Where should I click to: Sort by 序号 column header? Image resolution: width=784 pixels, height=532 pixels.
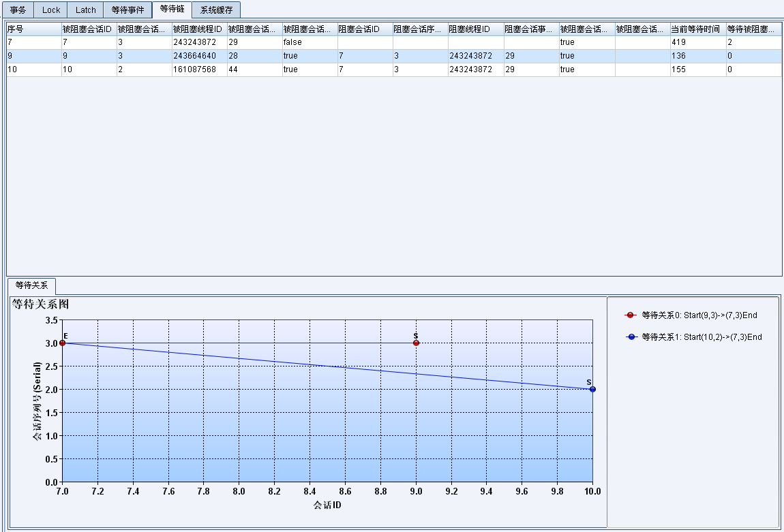(33, 29)
